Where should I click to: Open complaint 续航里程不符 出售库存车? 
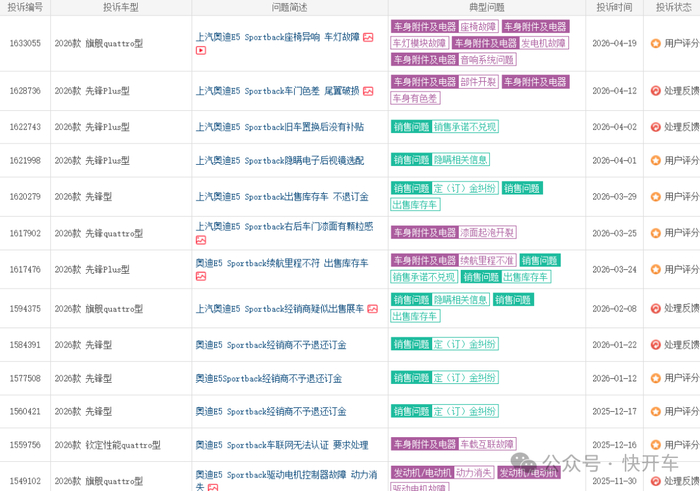coord(282,263)
